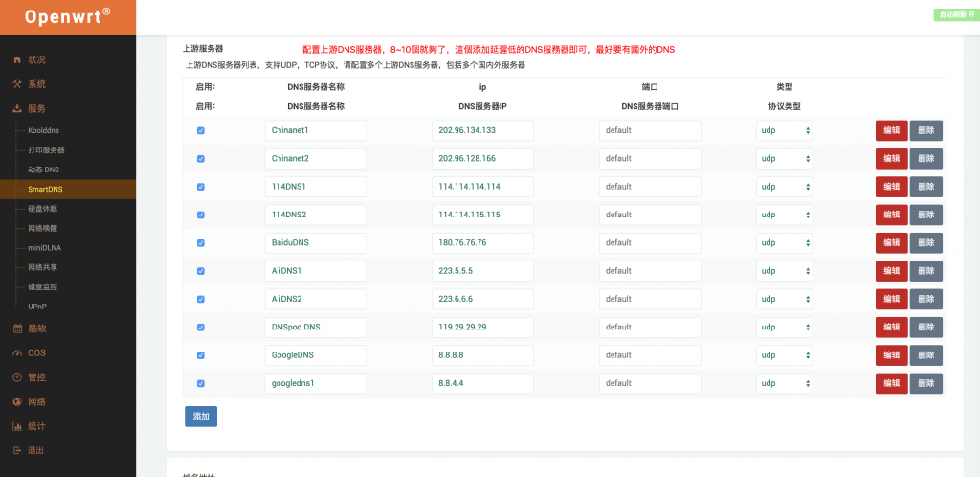The height and width of the screenshot is (477, 980).
Task: Delete the googledns1 server entry
Action: (x=925, y=383)
